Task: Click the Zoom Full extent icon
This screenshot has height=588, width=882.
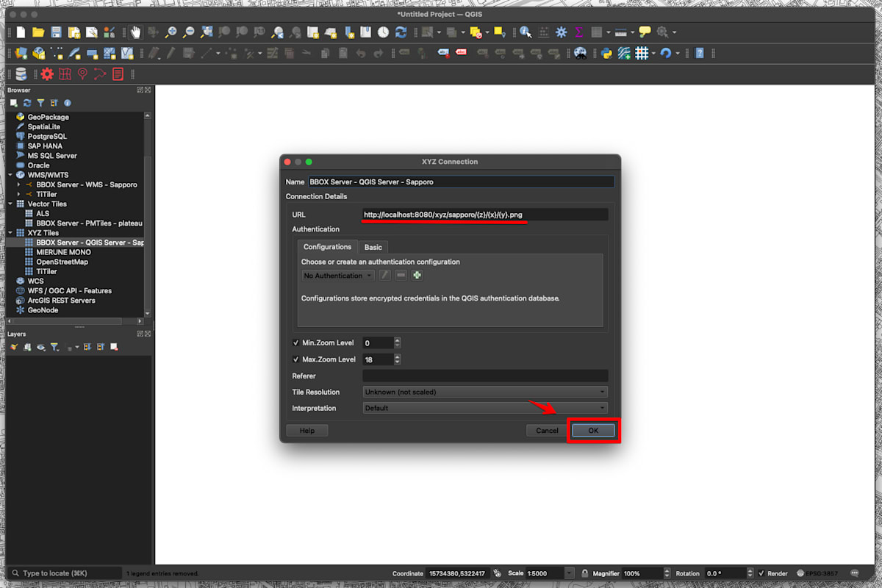Action: (x=207, y=32)
